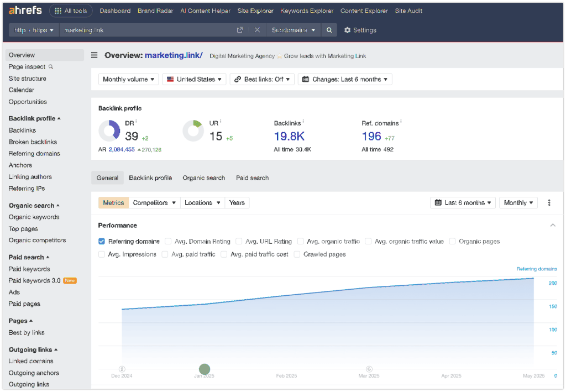
Task: Switch to the Organic search tab
Action: tap(203, 178)
